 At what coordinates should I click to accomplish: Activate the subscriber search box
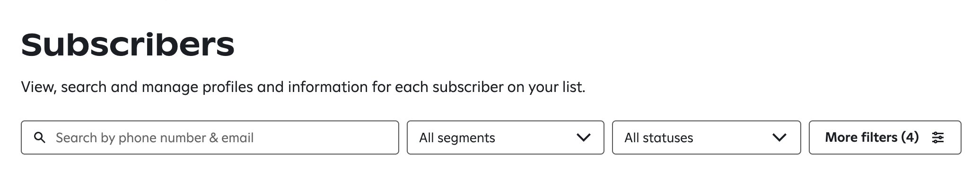pos(210,137)
